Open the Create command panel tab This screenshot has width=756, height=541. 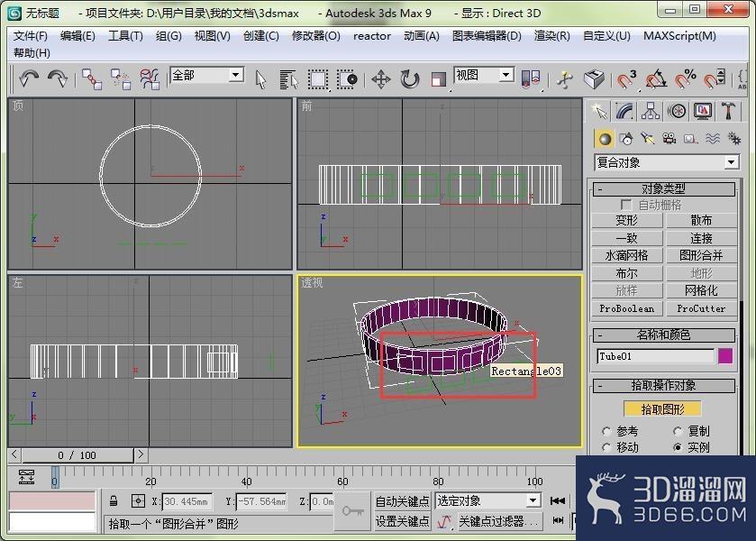pyautogui.click(x=599, y=112)
